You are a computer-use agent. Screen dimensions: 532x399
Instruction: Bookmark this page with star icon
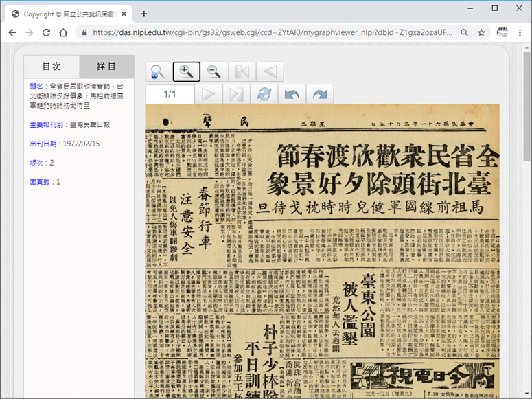(x=482, y=32)
